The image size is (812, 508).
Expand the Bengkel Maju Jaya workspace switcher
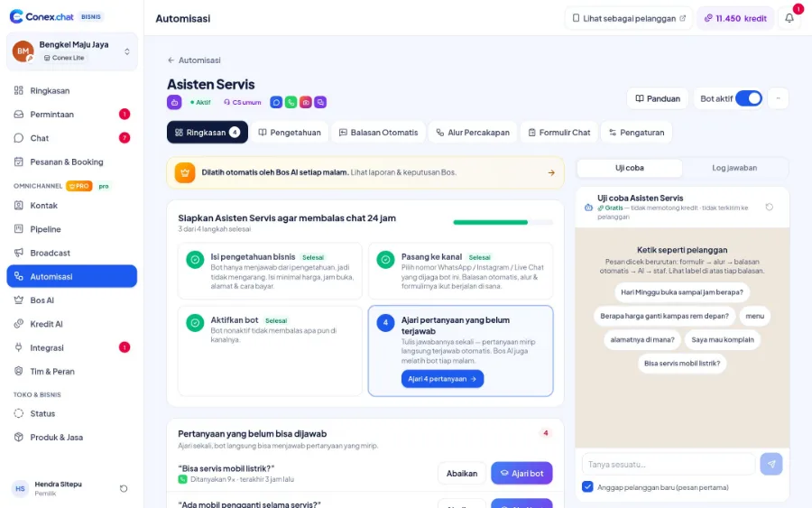[x=72, y=51]
